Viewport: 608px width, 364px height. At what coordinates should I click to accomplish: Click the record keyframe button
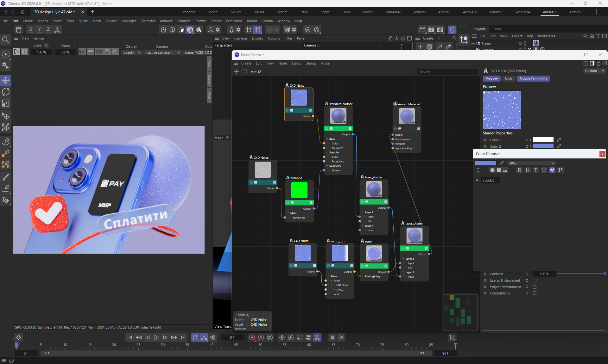[x=252, y=337]
